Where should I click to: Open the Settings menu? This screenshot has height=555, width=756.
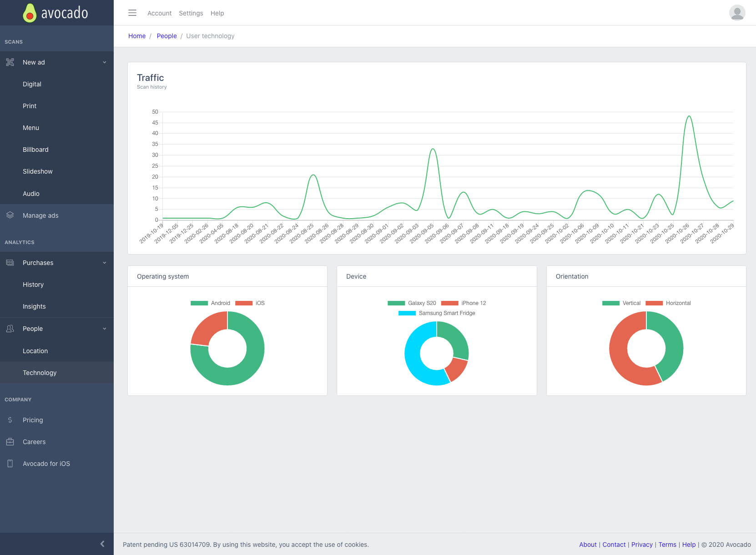coord(191,13)
